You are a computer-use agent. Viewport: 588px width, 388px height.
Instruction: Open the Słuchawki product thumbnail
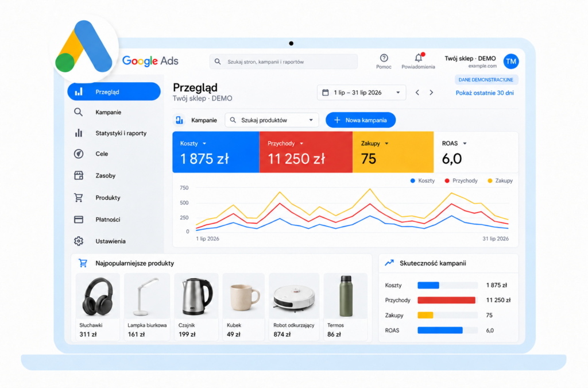point(98,296)
